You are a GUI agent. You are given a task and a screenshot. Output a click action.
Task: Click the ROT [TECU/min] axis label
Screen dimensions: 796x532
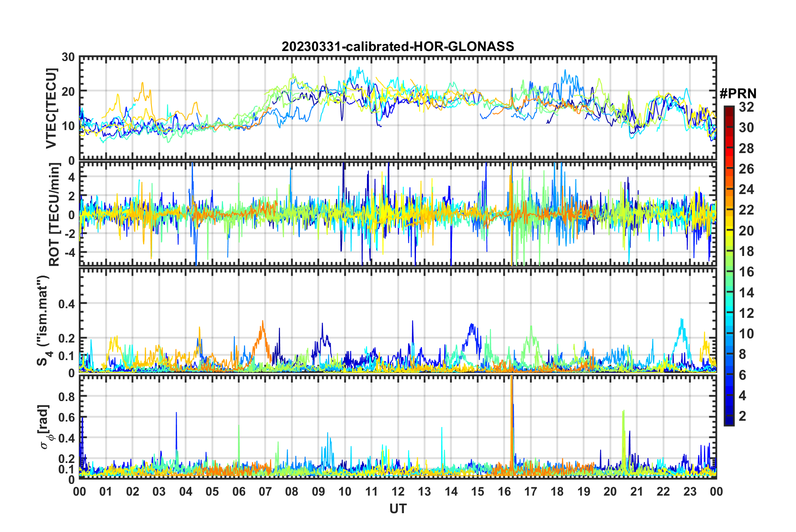(54, 215)
